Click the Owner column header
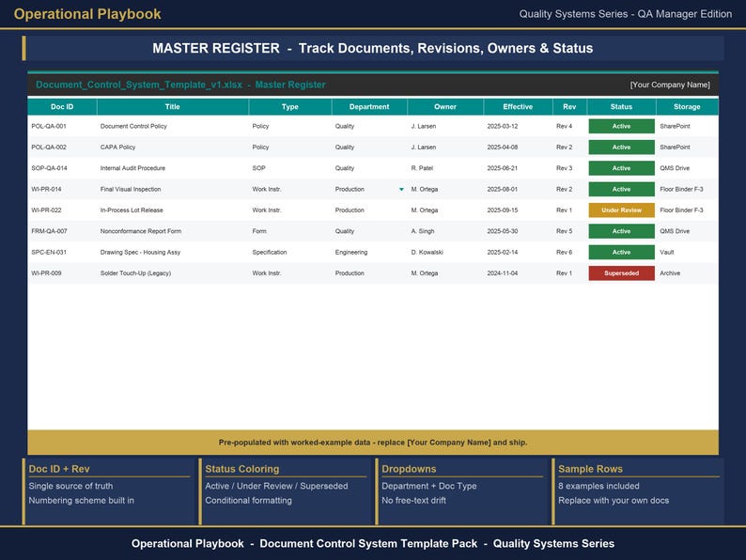This screenshot has height=560, width=746. (445, 106)
